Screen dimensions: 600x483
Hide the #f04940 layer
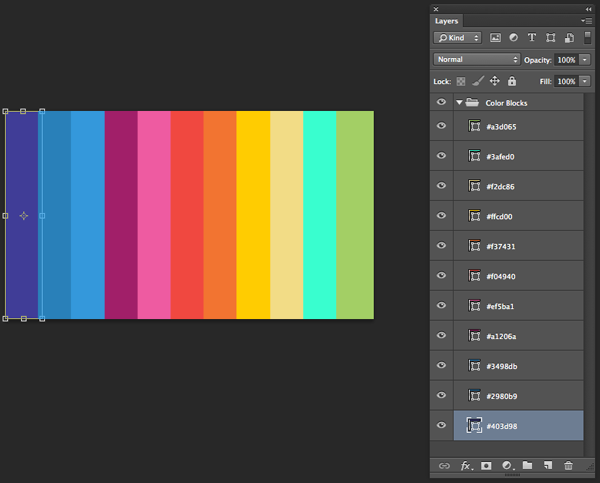click(441, 275)
